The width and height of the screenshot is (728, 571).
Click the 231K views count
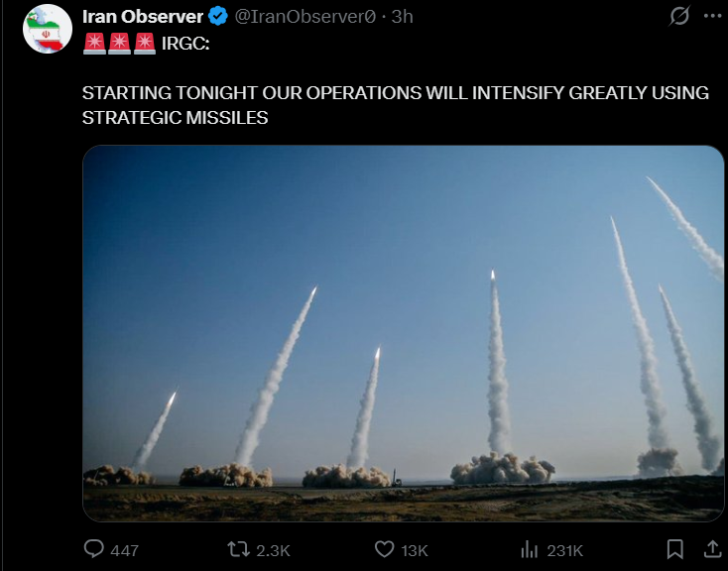pos(564,550)
